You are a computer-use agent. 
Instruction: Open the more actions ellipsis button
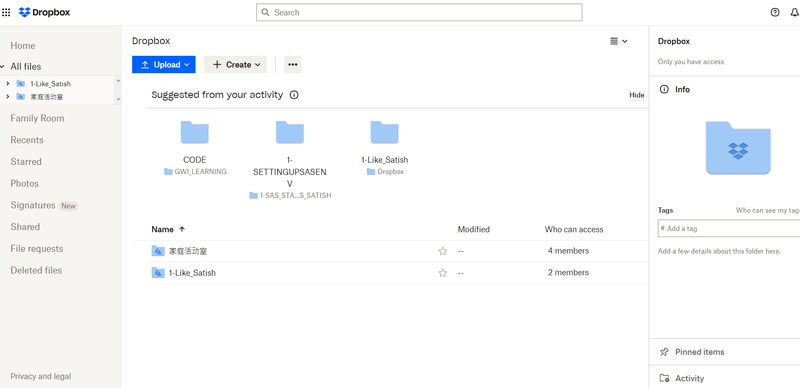click(x=292, y=65)
